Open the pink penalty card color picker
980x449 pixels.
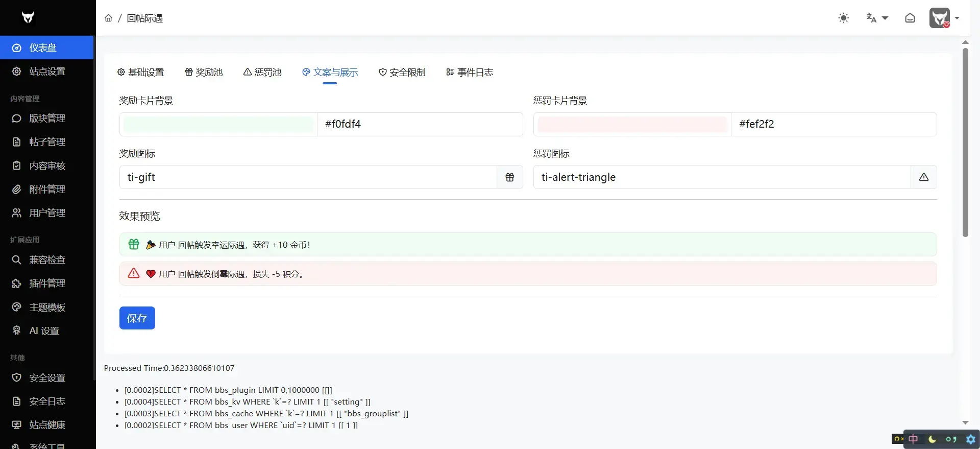click(632, 125)
